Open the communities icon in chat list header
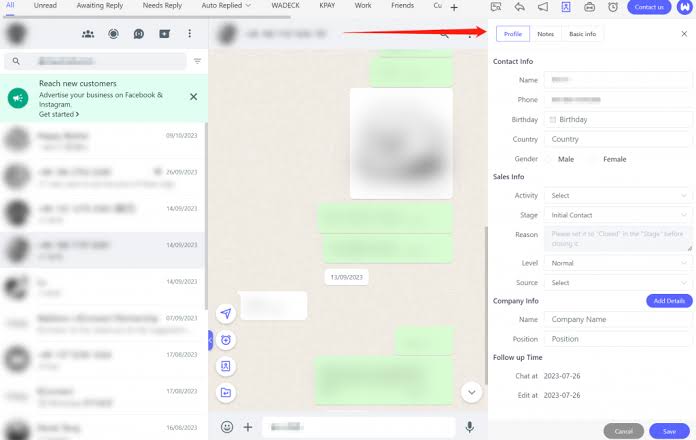Viewport: 696px width, 440px height. click(88, 34)
